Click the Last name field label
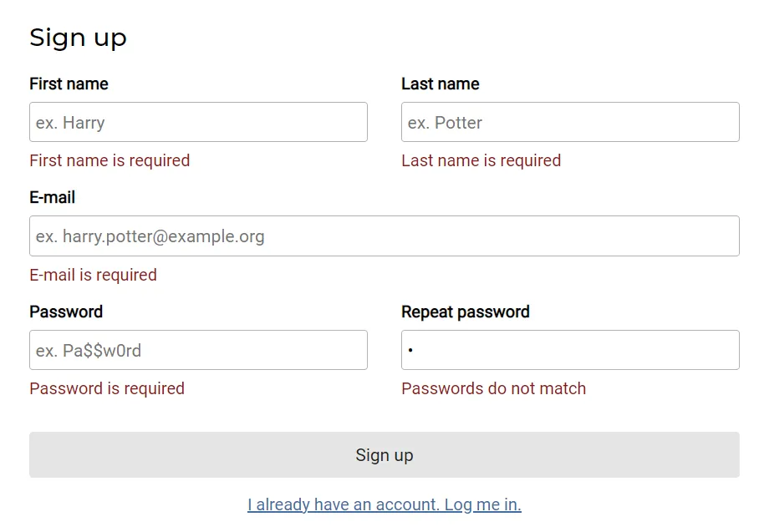The height and width of the screenshot is (532, 759). point(441,84)
